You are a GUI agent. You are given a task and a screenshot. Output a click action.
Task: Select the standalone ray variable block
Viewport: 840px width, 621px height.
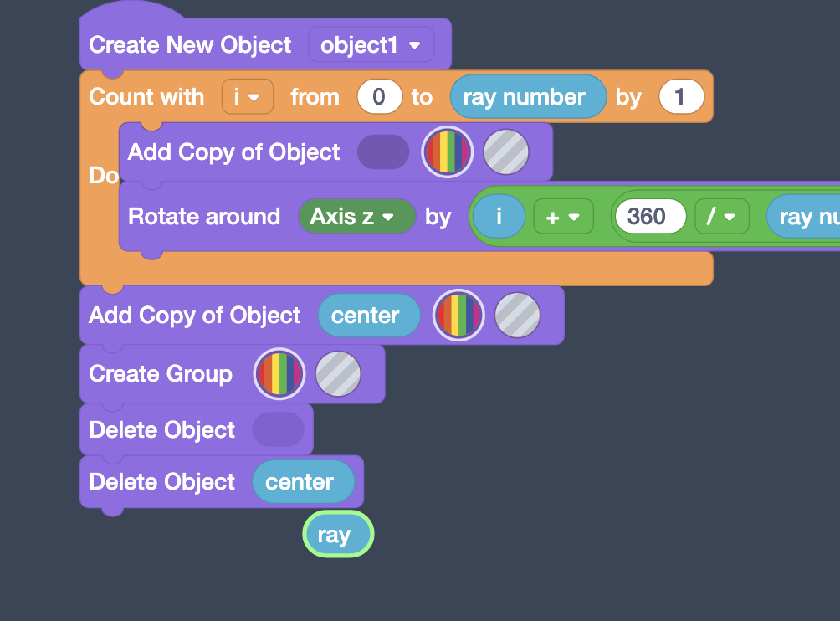point(337,533)
